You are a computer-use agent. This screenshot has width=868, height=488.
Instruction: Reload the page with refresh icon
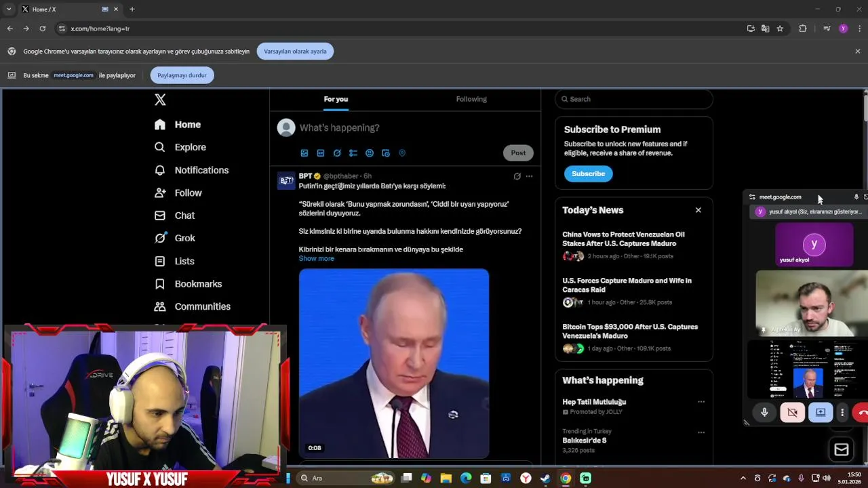coord(42,28)
